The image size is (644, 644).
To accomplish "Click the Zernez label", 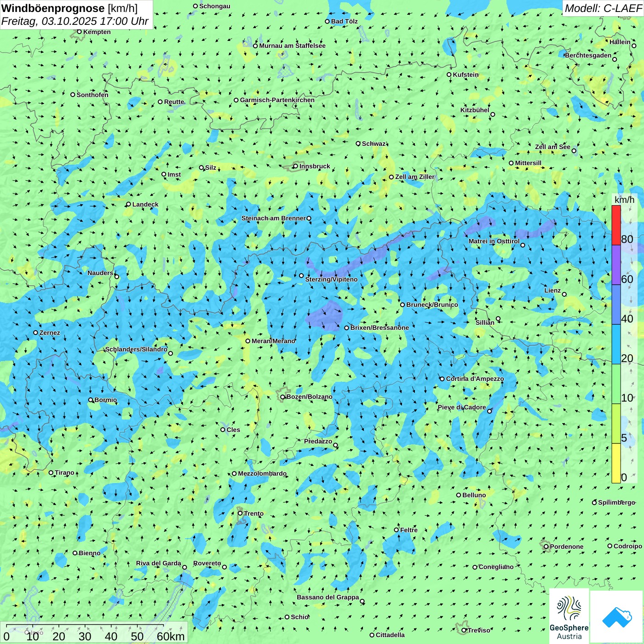I will click(50, 333).
